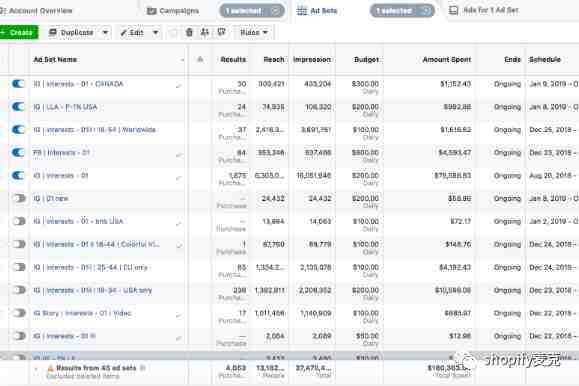Click the Campaigns folder icon
The image size is (579, 386).
(151, 11)
